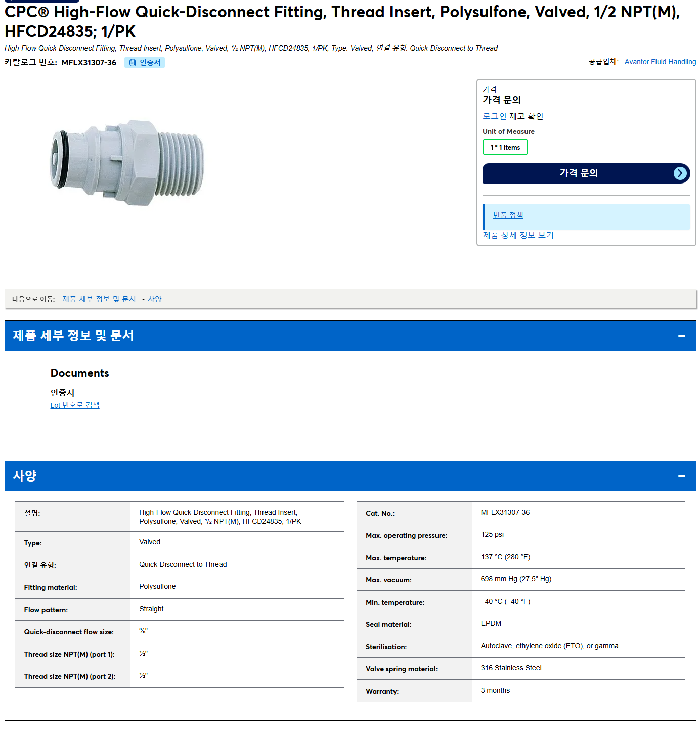
Task: Open the 반품 정책 return policy link
Action: point(508,215)
